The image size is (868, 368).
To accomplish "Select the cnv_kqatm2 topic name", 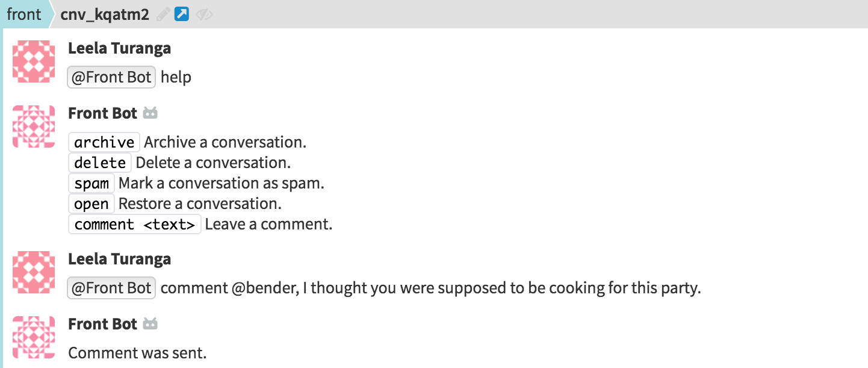I will pos(105,14).
